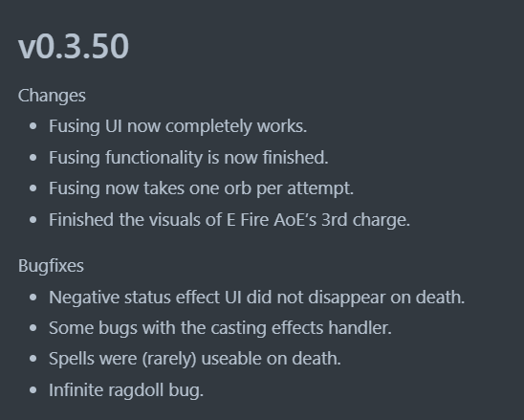
Task: Click bullet before 'Spells were' entry
Action: (x=33, y=359)
